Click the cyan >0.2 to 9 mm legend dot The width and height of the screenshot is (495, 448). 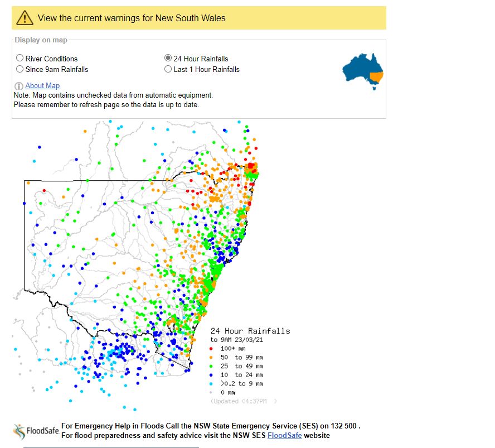tap(211, 384)
